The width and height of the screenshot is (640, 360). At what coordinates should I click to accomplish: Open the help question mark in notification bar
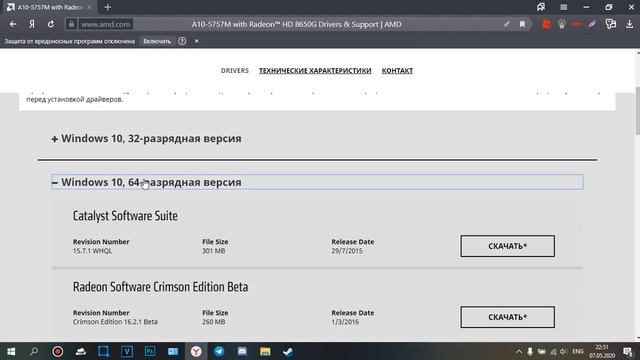coord(182,41)
